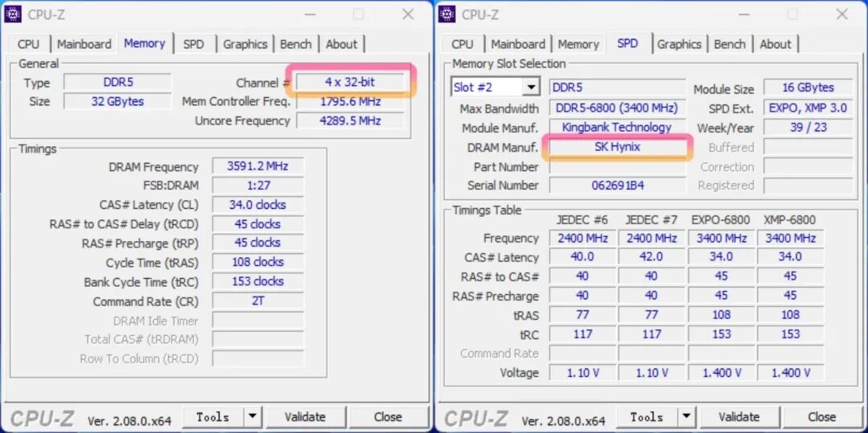This screenshot has width=868, height=433.
Task: Click the 062691B4 Serial Number value
Action: pyautogui.click(x=618, y=186)
